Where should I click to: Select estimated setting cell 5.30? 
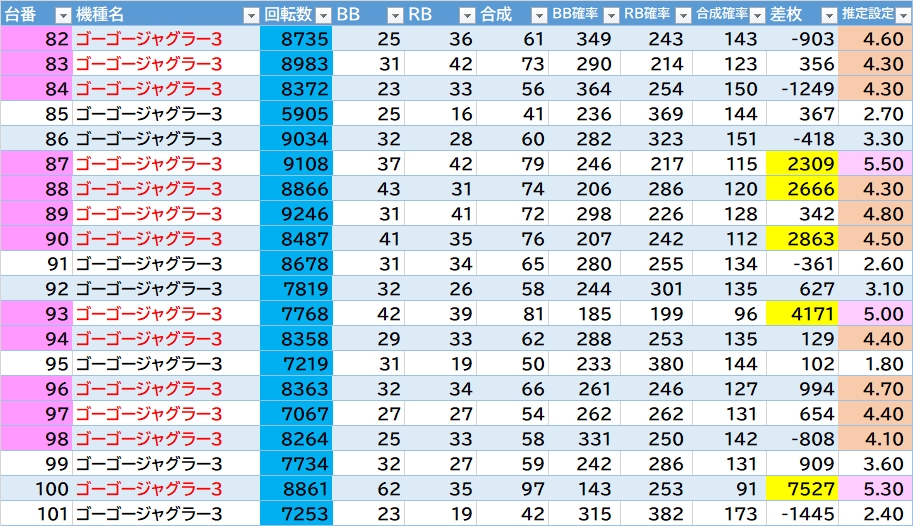875,489
